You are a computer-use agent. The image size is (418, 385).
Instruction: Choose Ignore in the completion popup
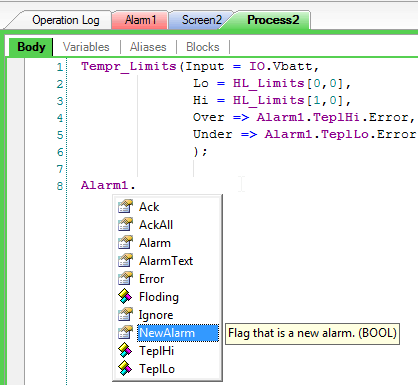pyautogui.click(x=156, y=315)
